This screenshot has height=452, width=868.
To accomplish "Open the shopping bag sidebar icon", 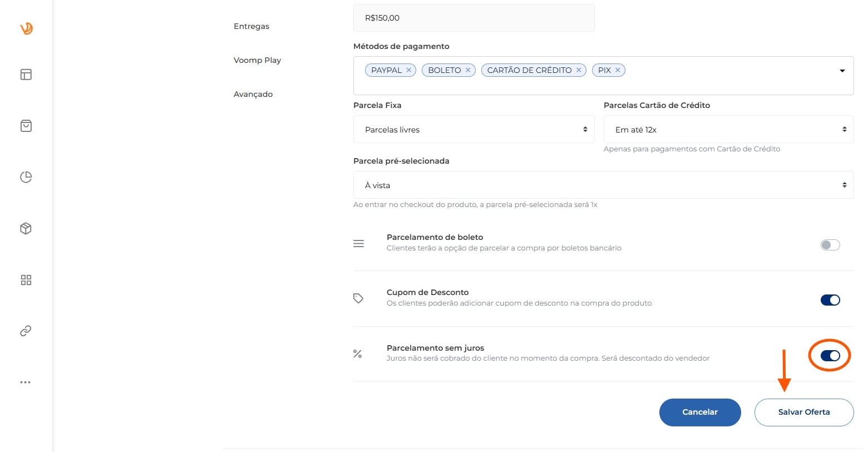I will [26, 126].
